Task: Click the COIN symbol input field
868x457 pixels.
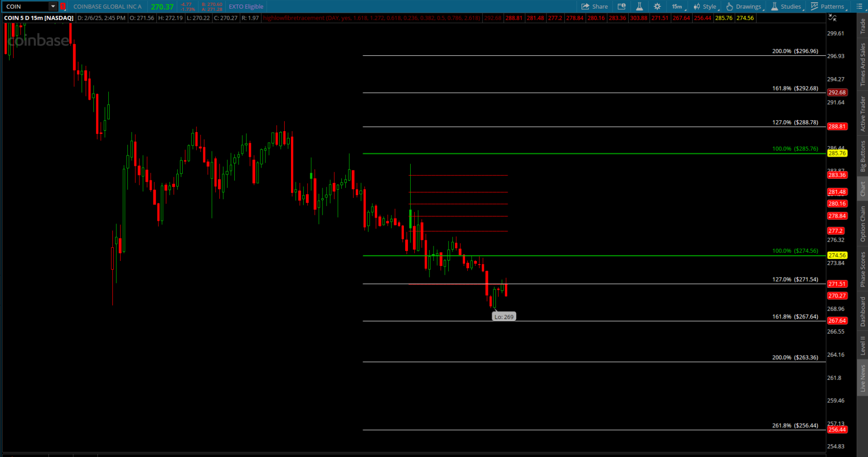Action: pos(25,6)
